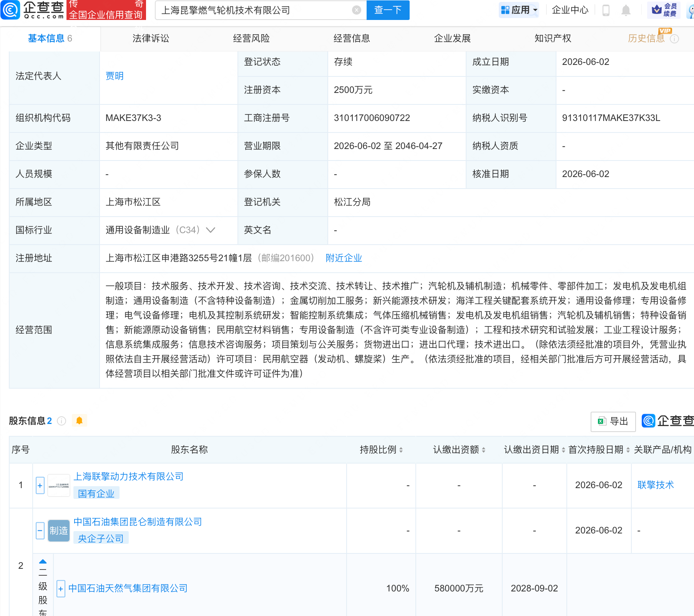Click the 查一下 search button

coord(388,10)
